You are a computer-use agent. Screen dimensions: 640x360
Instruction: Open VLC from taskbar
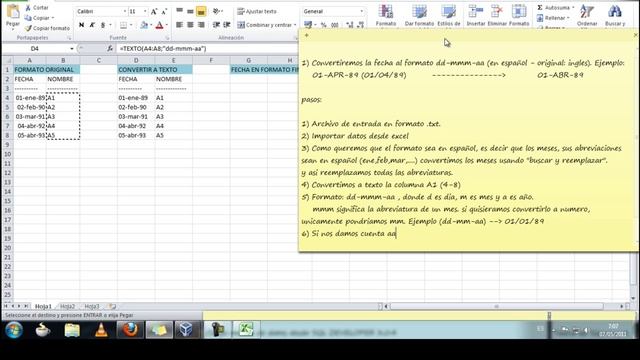(101, 330)
